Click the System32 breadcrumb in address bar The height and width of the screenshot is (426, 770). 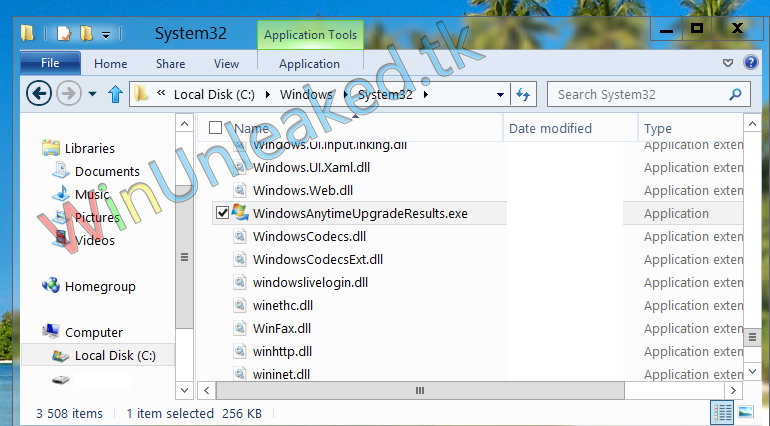tap(385, 94)
